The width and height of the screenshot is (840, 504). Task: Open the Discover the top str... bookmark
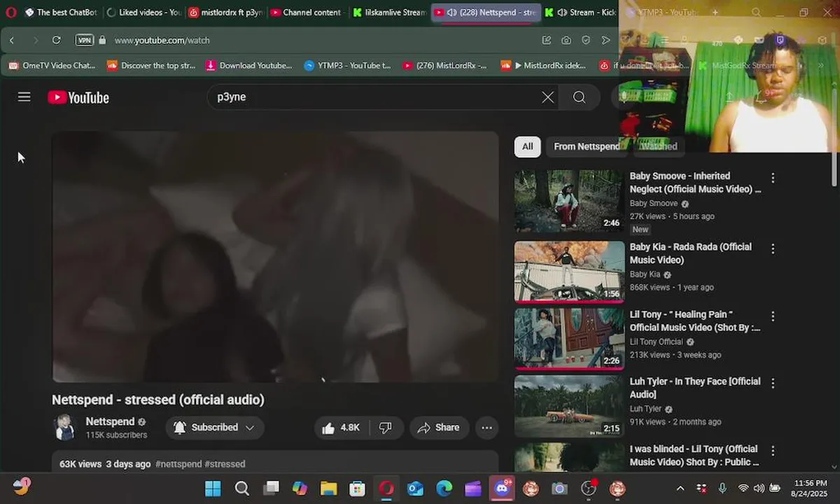tap(151, 66)
